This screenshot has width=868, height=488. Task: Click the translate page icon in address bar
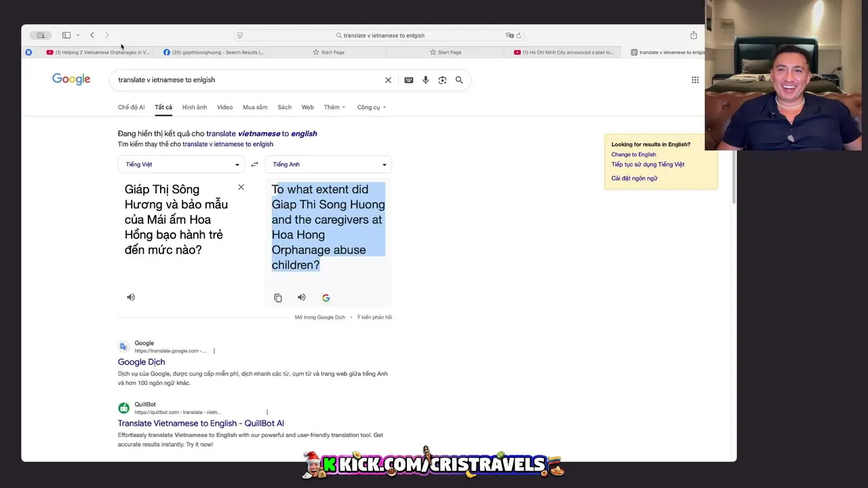tap(509, 35)
